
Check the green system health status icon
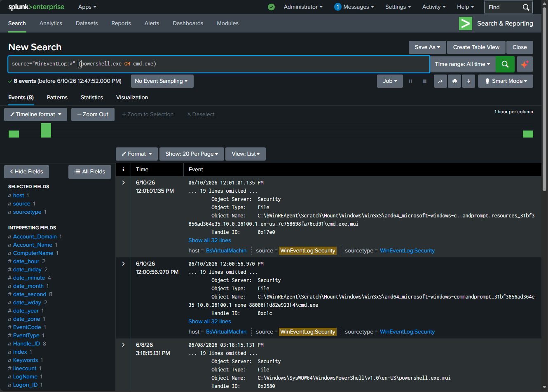pos(271,7)
